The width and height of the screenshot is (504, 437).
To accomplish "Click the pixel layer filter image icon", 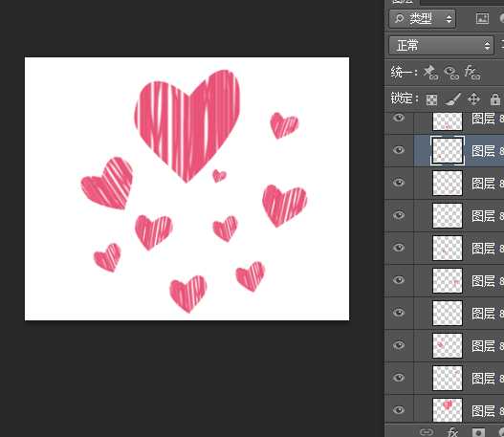I will pyautogui.click(x=482, y=18).
